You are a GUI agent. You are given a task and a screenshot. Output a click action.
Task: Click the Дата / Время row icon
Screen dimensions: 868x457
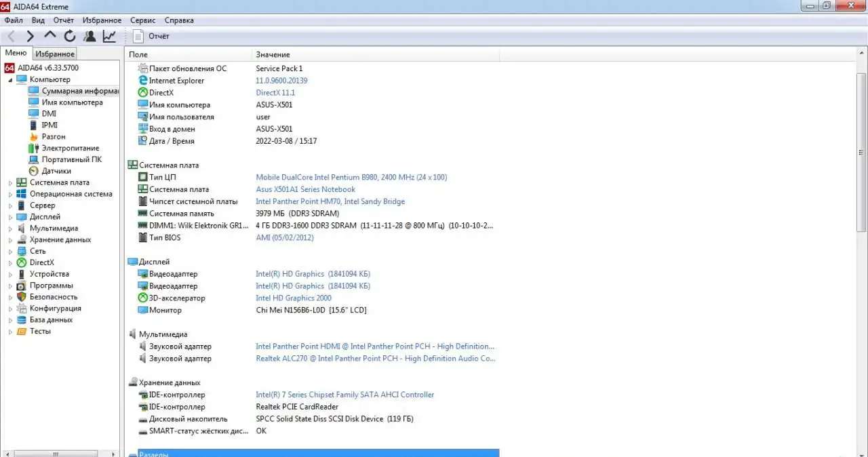[x=143, y=141]
